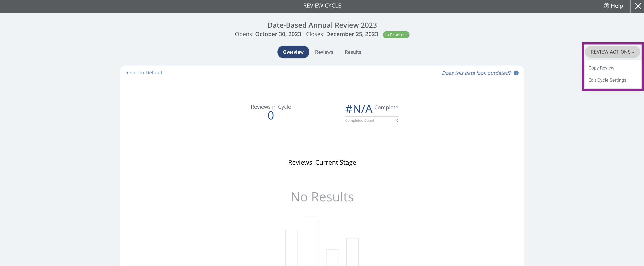The height and width of the screenshot is (266, 644).
Task: Click 'Does this data look outdated?' link
Action: 476,73
